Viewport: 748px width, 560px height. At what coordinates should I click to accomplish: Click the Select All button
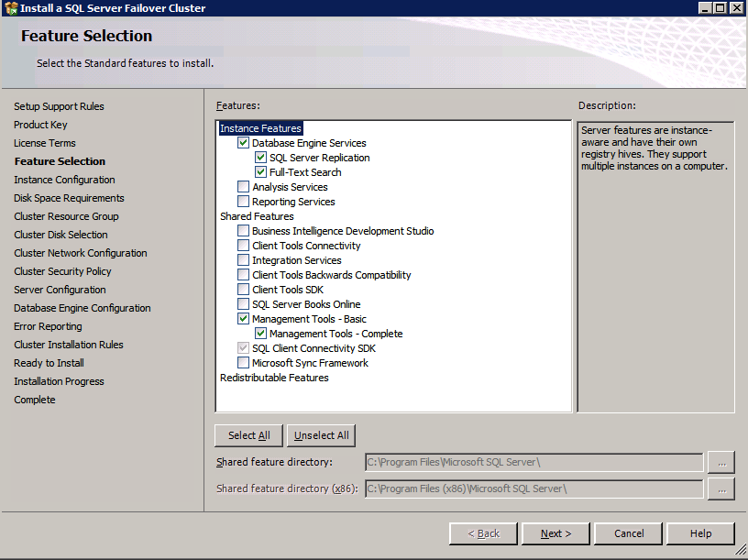click(x=248, y=435)
